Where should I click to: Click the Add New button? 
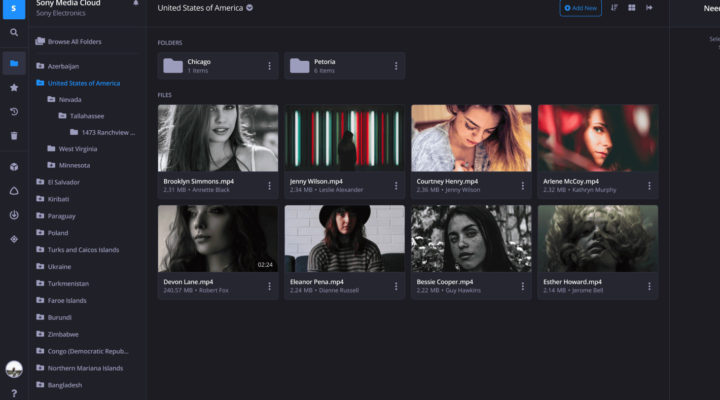click(x=580, y=8)
